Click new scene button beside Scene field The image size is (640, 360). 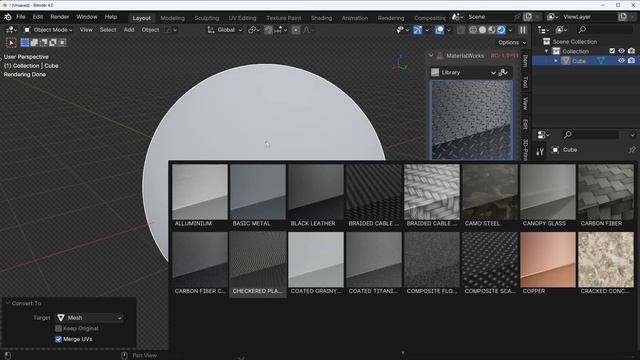(x=528, y=17)
